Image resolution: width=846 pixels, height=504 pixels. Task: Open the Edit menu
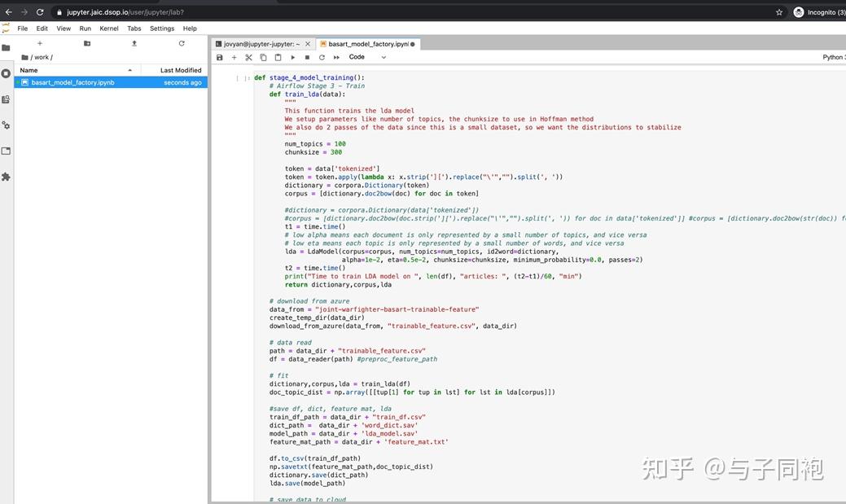tap(42, 28)
